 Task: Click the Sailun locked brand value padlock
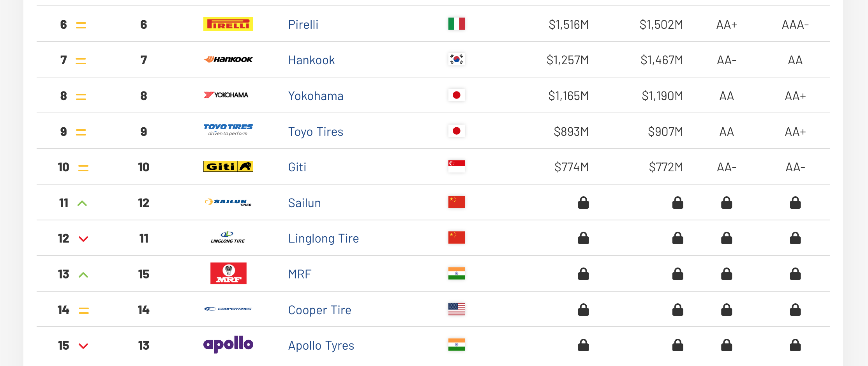583,203
